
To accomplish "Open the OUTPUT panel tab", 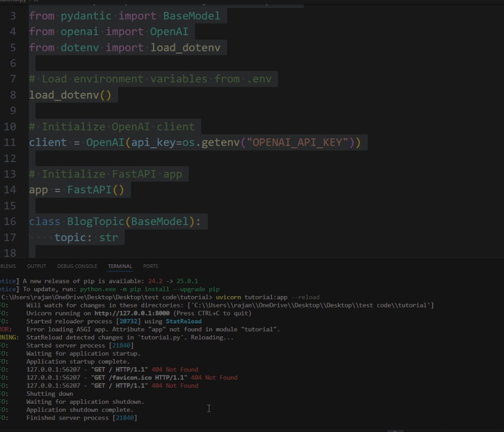I will (36, 266).
